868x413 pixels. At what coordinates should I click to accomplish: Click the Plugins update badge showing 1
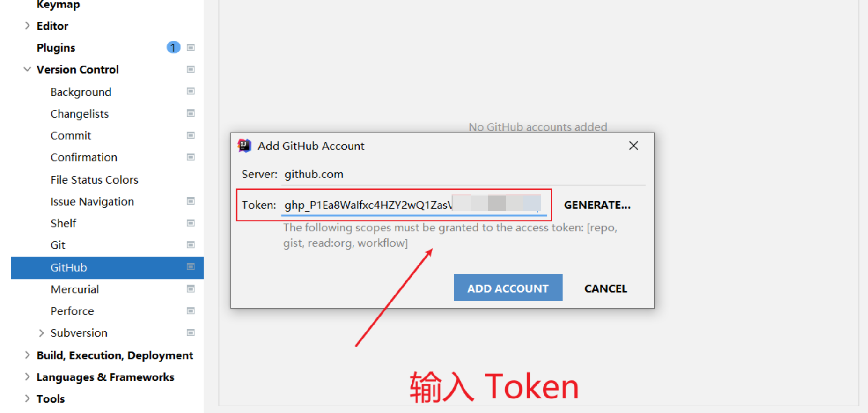pos(173,47)
